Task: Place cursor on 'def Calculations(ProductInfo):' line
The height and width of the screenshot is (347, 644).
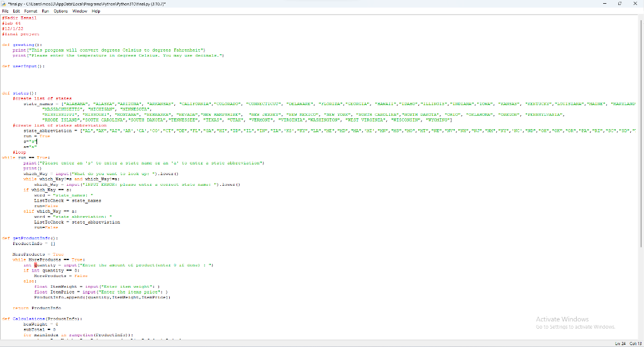Action: click(42, 319)
